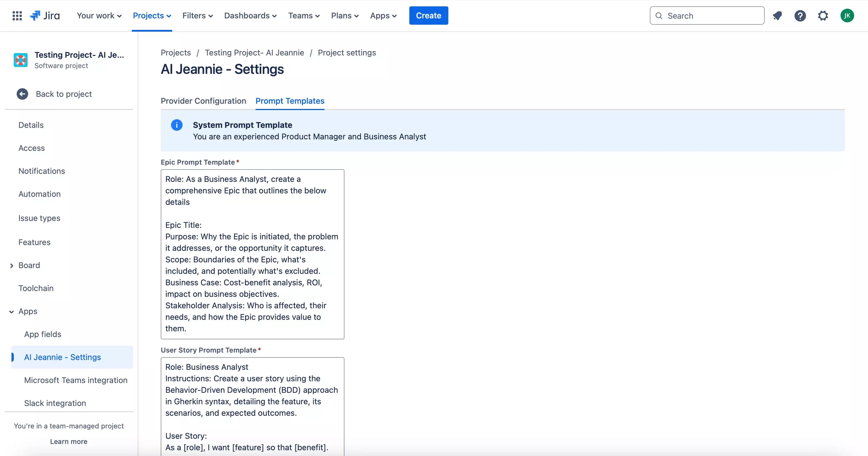
Task: Click the Testing Project AI Jeannie breadcrumb link
Action: tap(255, 52)
